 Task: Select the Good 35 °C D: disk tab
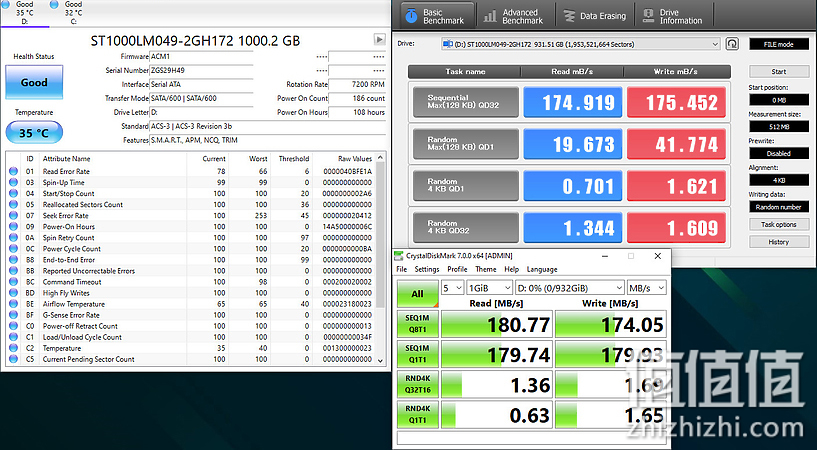pyautogui.click(x=24, y=13)
